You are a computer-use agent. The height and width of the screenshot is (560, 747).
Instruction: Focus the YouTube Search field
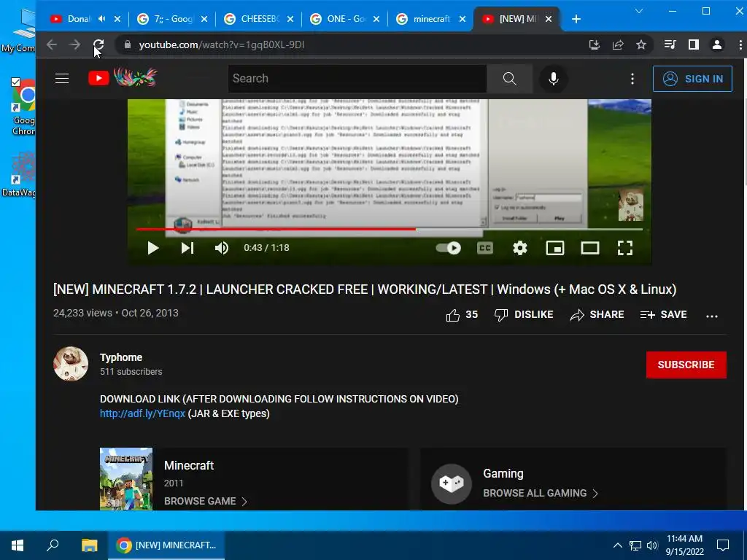click(357, 79)
